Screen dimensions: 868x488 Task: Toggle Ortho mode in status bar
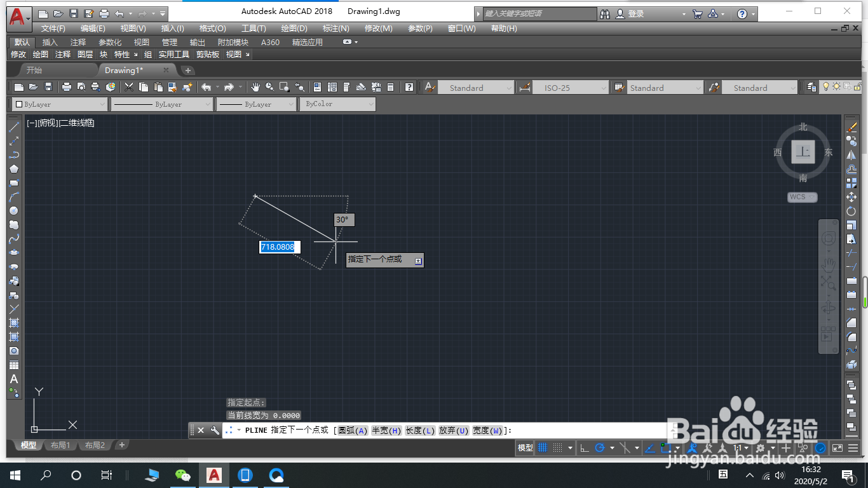coord(585,448)
